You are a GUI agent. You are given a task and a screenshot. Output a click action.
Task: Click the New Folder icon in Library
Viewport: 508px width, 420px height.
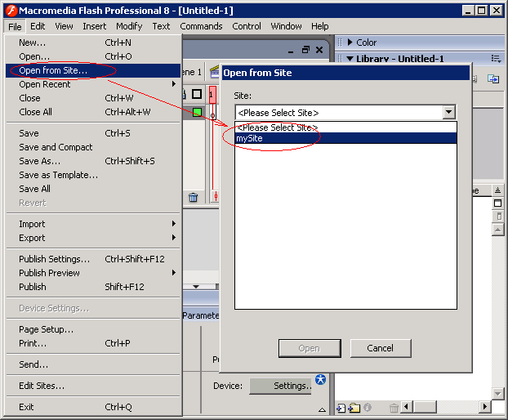click(x=354, y=408)
